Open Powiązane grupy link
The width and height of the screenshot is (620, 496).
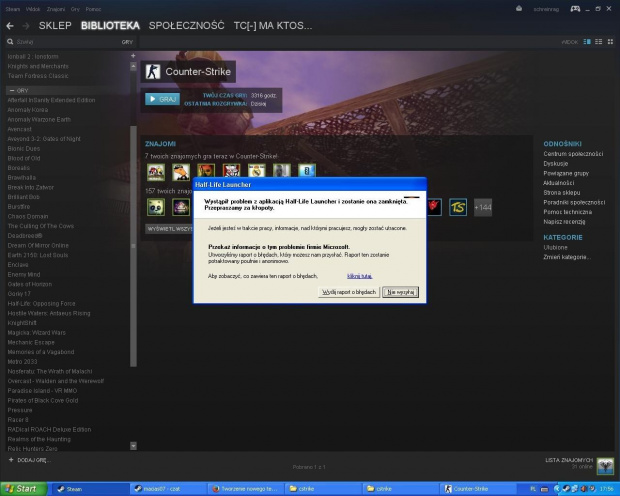[566, 173]
